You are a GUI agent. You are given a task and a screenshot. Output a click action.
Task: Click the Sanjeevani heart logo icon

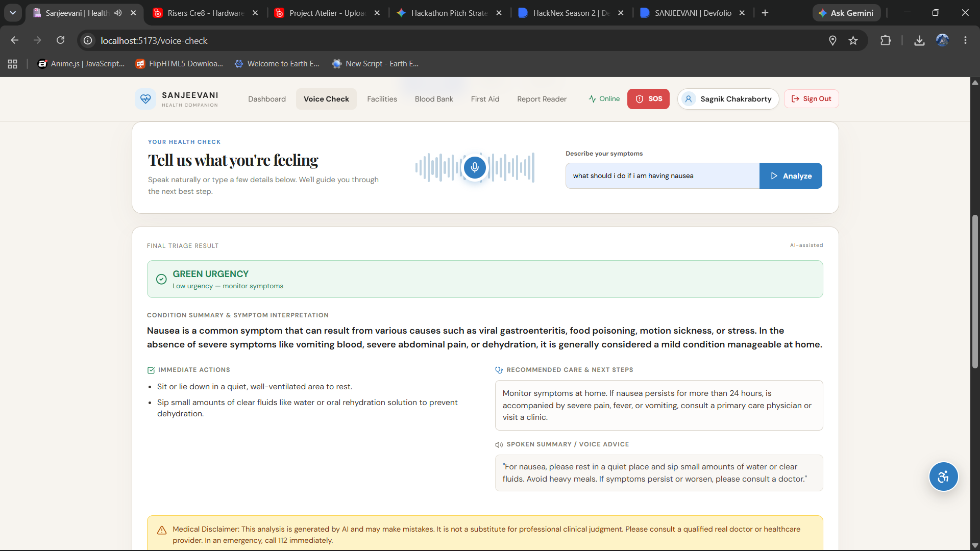[145, 99]
